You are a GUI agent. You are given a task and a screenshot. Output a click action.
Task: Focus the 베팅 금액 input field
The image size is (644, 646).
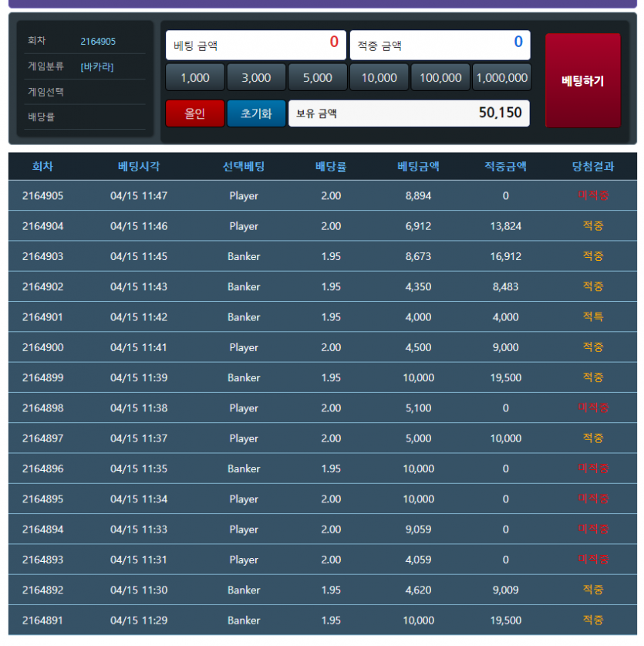255,46
